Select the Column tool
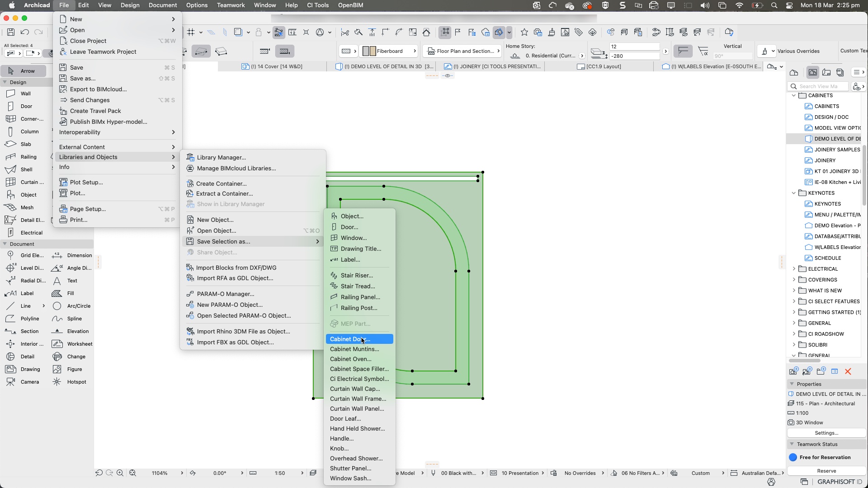 (24, 131)
